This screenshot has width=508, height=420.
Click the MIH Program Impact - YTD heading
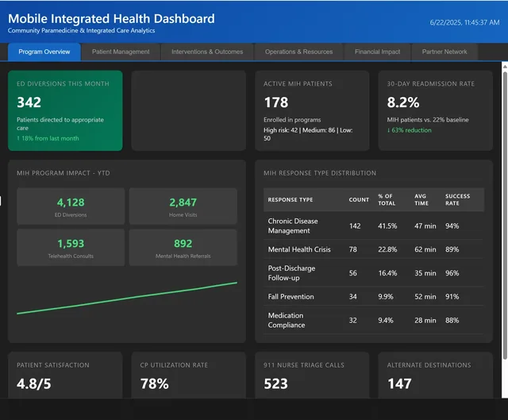(x=63, y=173)
